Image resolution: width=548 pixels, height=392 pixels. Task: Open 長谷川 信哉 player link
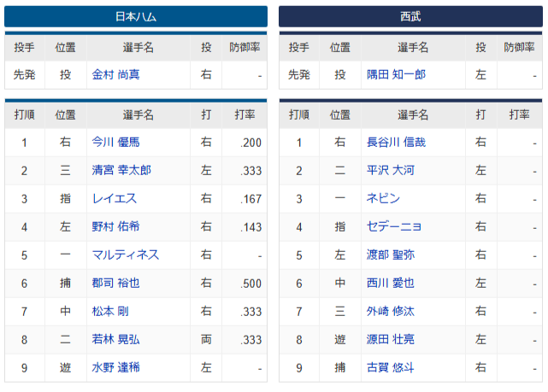396,143
